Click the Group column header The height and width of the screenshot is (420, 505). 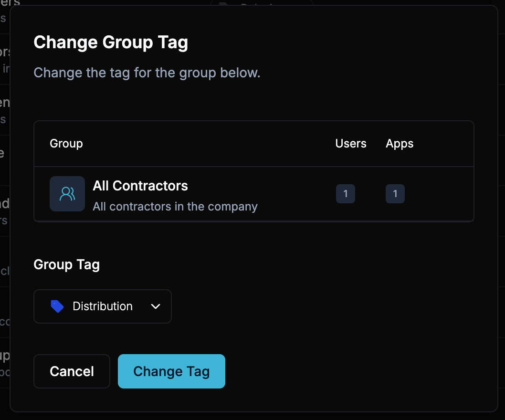tap(66, 143)
